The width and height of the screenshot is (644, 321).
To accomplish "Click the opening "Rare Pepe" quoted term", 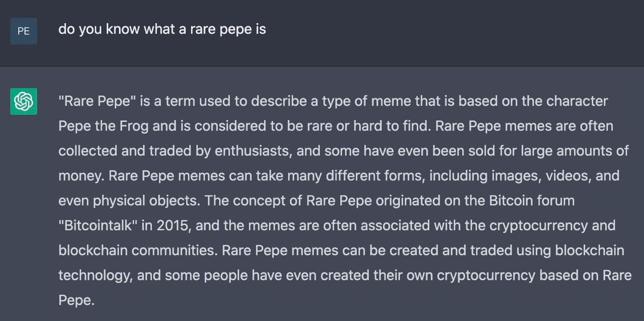I will [x=98, y=101].
